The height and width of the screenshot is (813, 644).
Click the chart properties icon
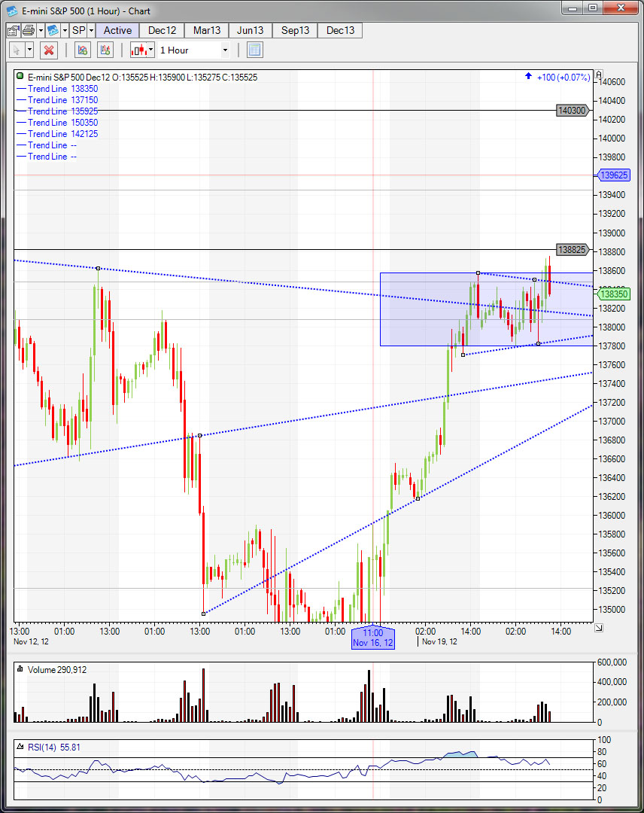coord(13,31)
